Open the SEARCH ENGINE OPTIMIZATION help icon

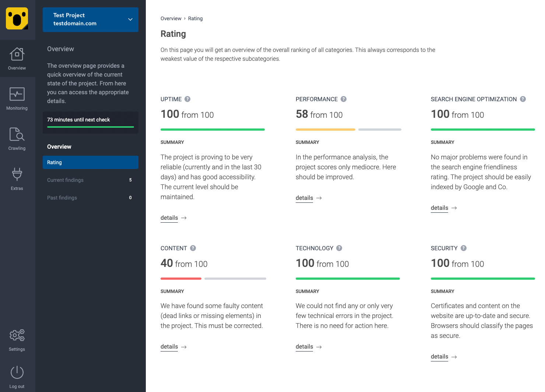(x=523, y=99)
